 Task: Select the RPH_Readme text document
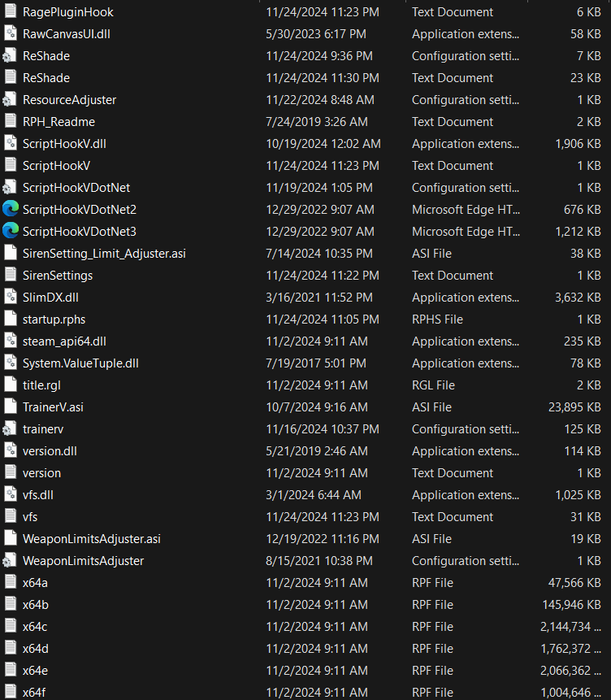pyautogui.click(x=58, y=121)
